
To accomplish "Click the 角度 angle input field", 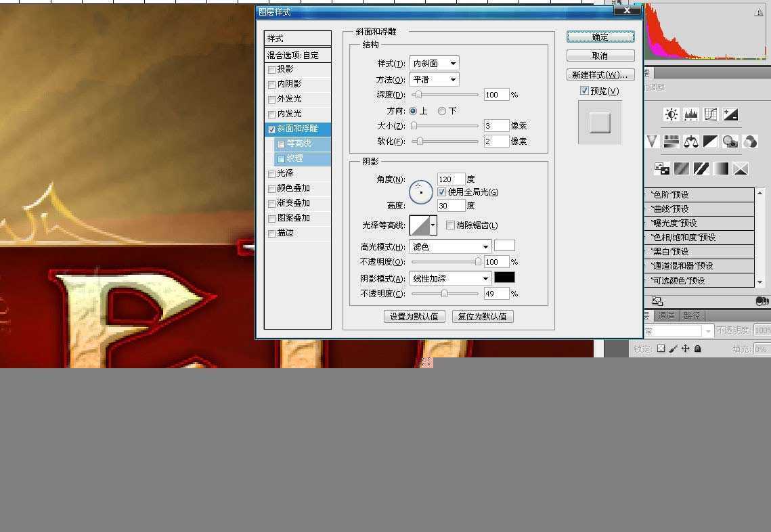I will pos(451,179).
